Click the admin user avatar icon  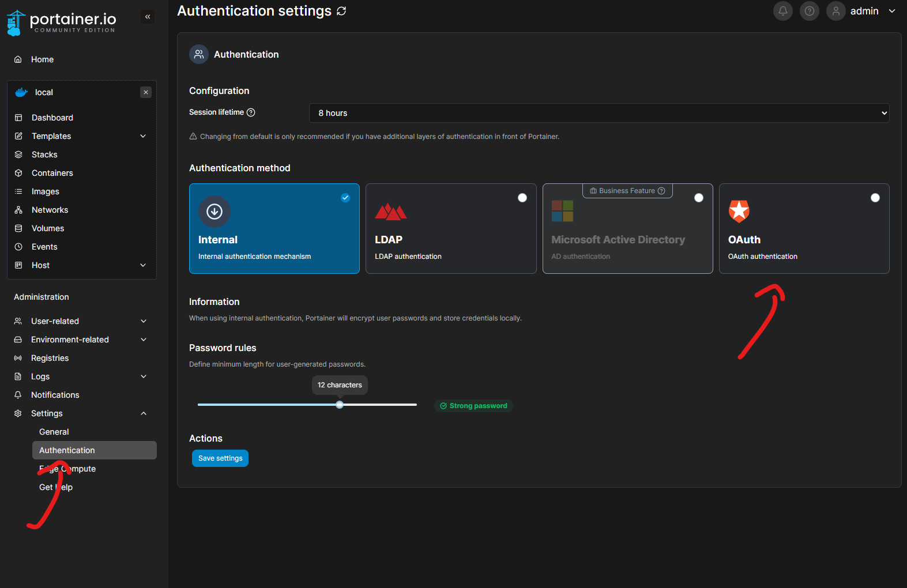click(836, 11)
